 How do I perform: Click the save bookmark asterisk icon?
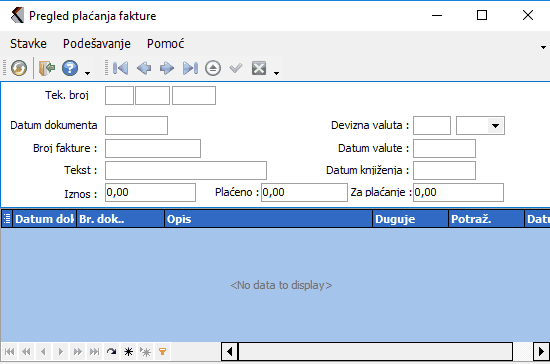[x=128, y=351]
